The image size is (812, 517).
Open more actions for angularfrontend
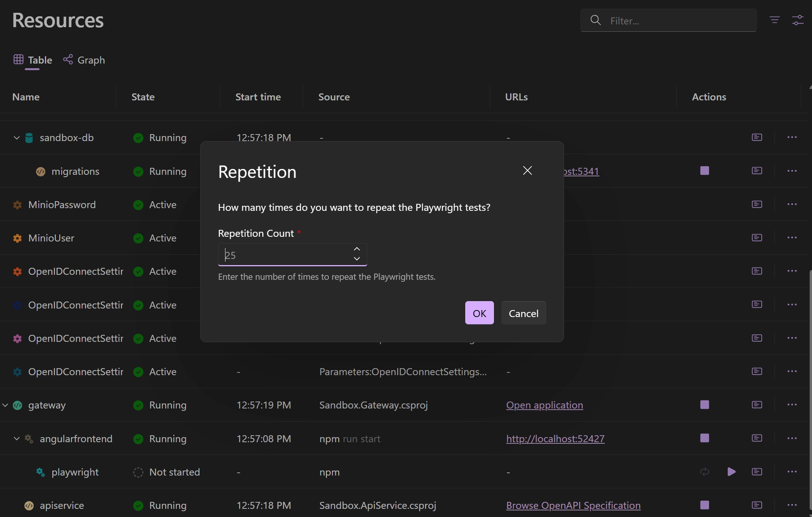click(792, 438)
